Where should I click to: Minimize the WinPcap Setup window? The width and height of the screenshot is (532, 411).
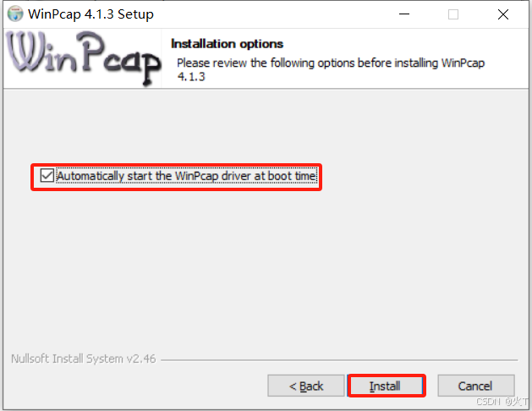coord(404,14)
